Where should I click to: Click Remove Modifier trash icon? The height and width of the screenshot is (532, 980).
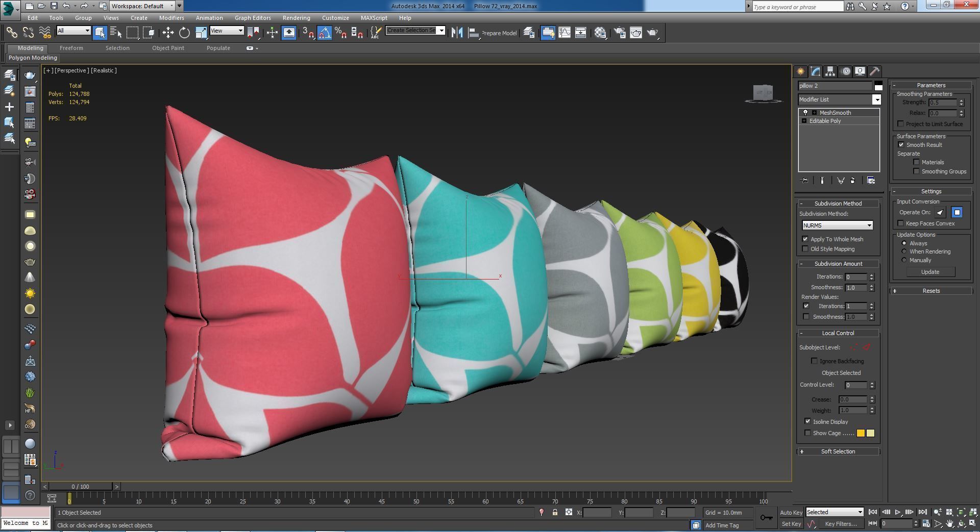(x=853, y=181)
